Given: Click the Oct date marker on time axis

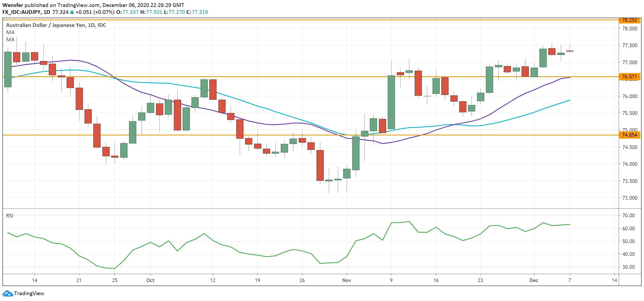Looking at the screenshot, I should pyautogui.click(x=150, y=280).
